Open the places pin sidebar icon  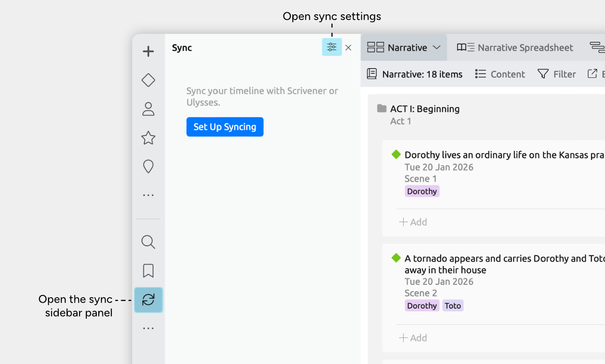(x=148, y=166)
